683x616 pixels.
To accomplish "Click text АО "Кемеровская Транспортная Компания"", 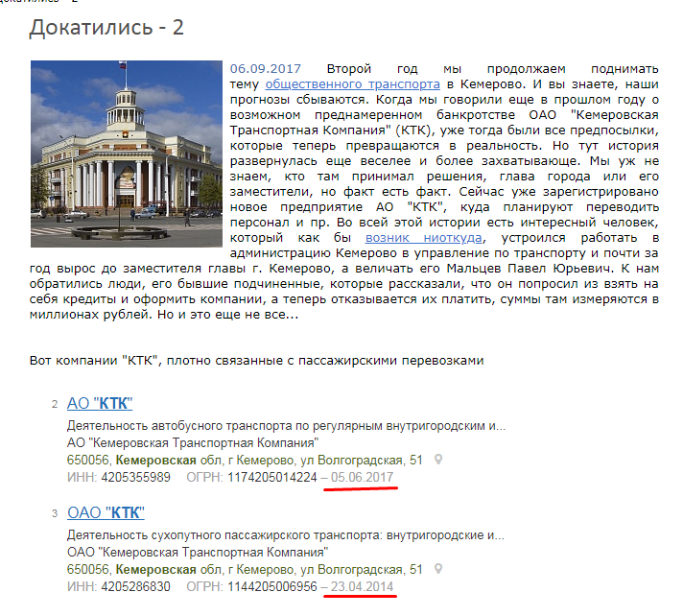I will (193, 443).
